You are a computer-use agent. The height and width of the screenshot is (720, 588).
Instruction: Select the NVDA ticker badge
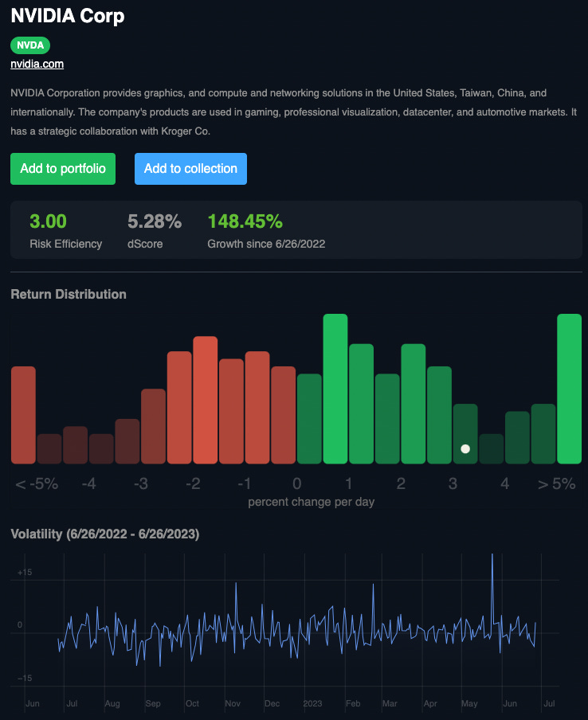30,45
